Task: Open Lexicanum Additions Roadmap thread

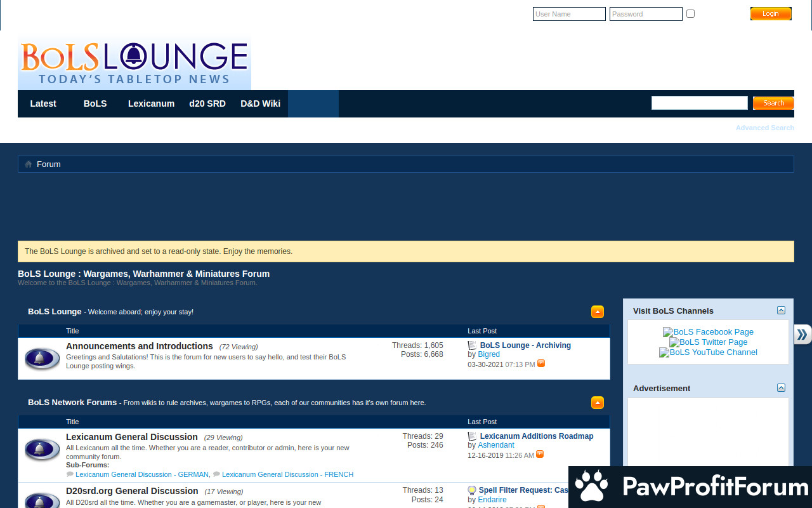Action: pos(537,436)
